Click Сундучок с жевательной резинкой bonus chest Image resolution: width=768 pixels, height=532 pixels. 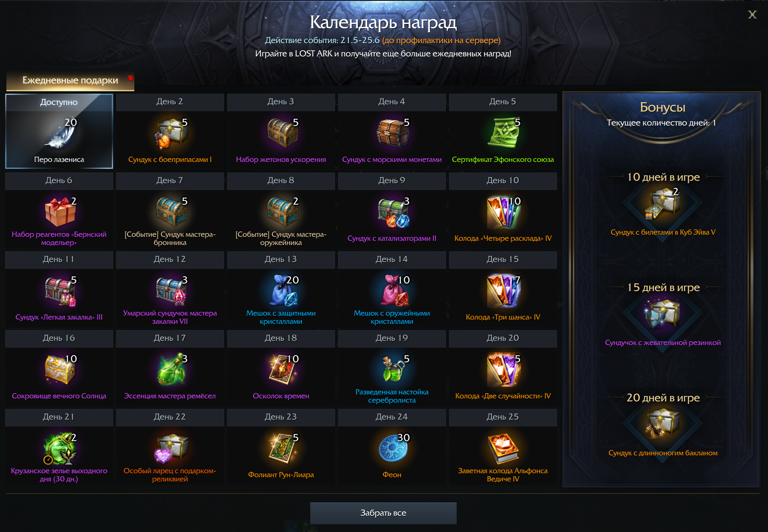coord(663,313)
